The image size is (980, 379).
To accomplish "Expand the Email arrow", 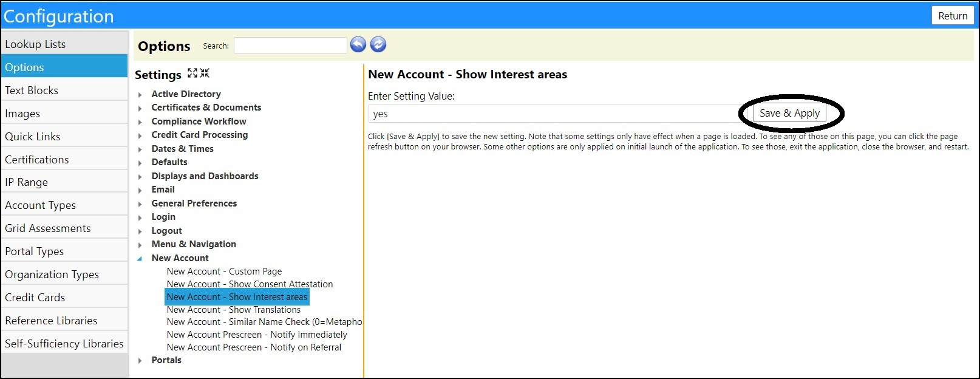I will (x=140, y=190).
